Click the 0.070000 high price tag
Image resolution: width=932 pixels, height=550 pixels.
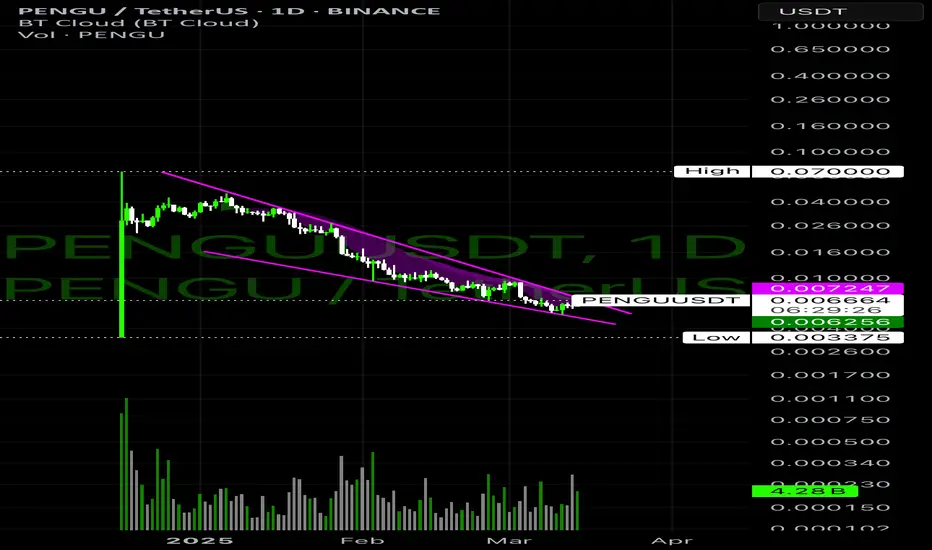(x=827, y=172)
